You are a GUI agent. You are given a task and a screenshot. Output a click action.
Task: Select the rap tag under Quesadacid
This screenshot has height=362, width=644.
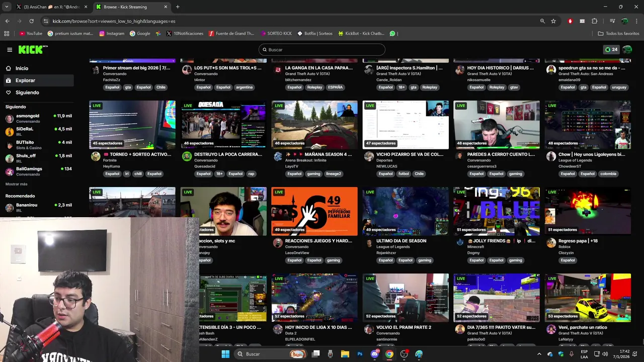(x=251, y=174)
